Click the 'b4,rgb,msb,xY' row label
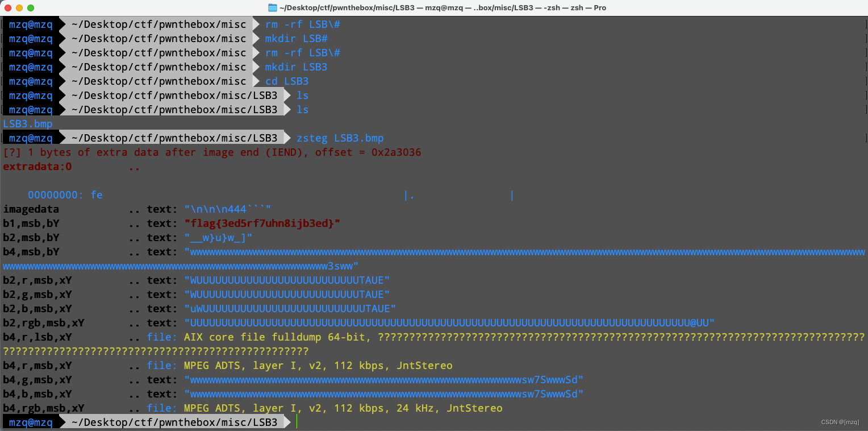 click(44, 408)
